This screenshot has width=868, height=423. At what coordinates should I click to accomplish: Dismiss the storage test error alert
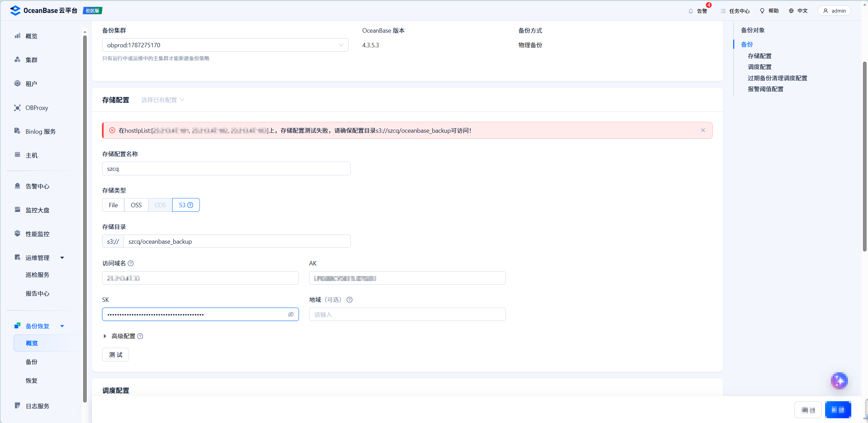tap(703, 130)
